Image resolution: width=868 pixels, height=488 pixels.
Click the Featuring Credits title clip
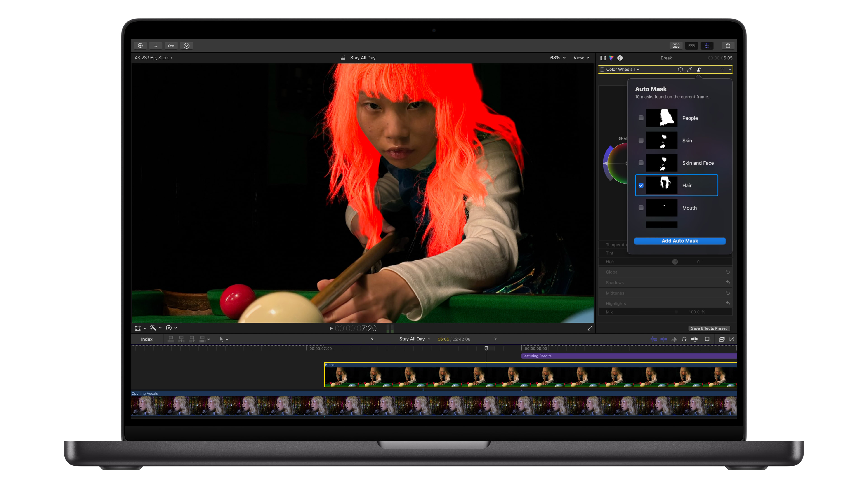[629, 356]
